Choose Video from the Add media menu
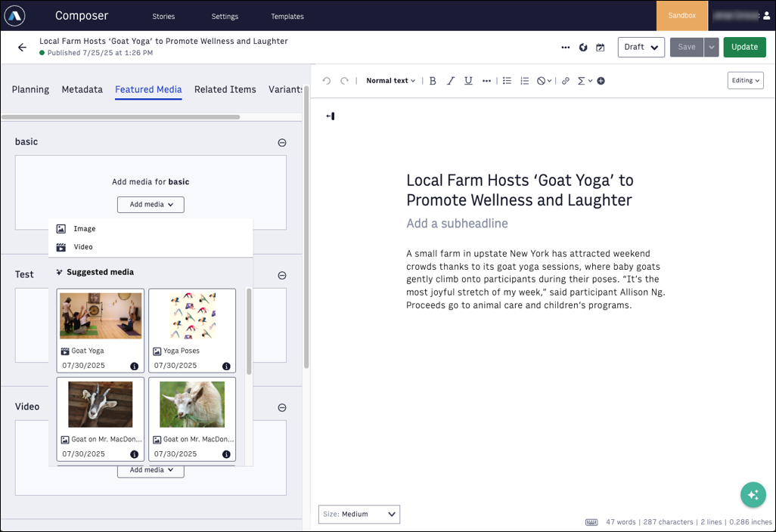Viewport: 776px width, 532px height. point(151,247)
